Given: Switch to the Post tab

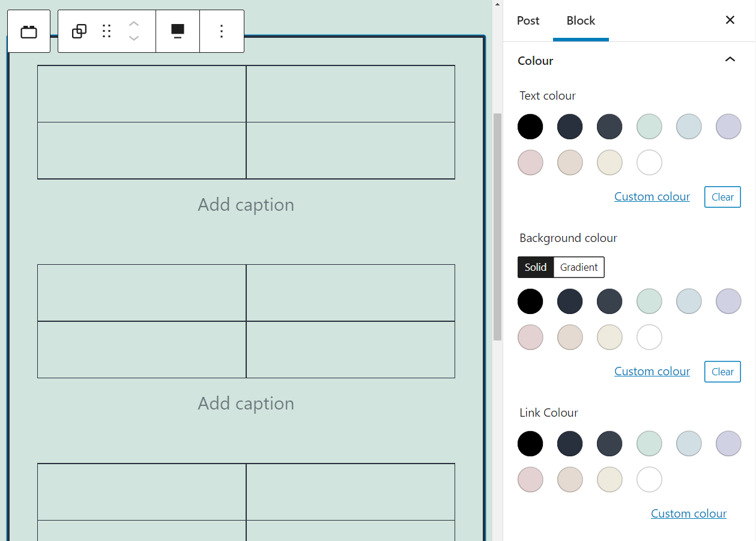Looking at the screenshot, I should coord(527,20).
